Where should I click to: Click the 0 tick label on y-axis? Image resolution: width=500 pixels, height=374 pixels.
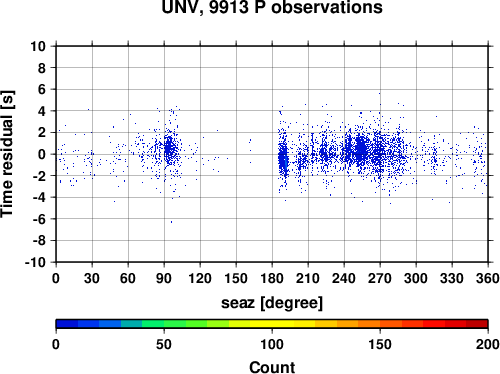42,154
